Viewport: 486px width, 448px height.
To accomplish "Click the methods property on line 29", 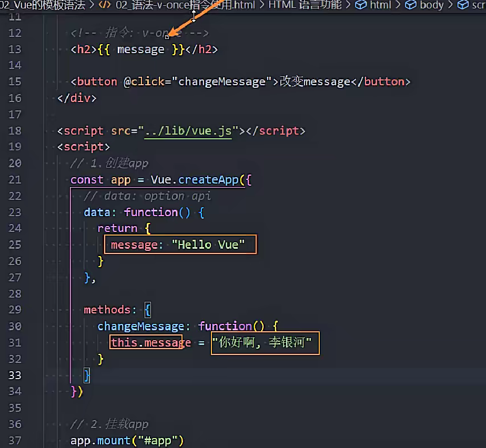I will (107, 310).
